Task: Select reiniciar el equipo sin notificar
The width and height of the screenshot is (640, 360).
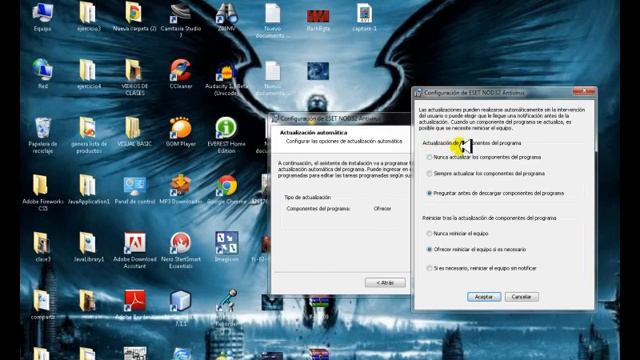Action: click(x=429, y=268)
